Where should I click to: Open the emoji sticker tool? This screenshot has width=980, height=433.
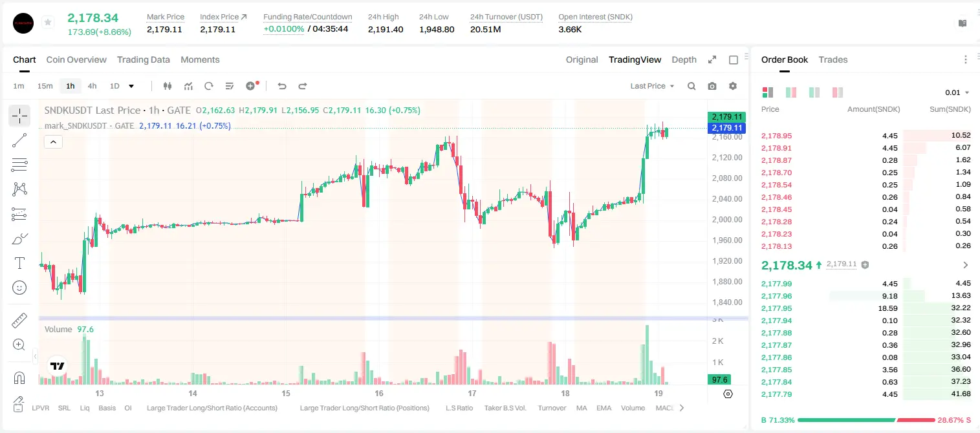pos(19,288)
